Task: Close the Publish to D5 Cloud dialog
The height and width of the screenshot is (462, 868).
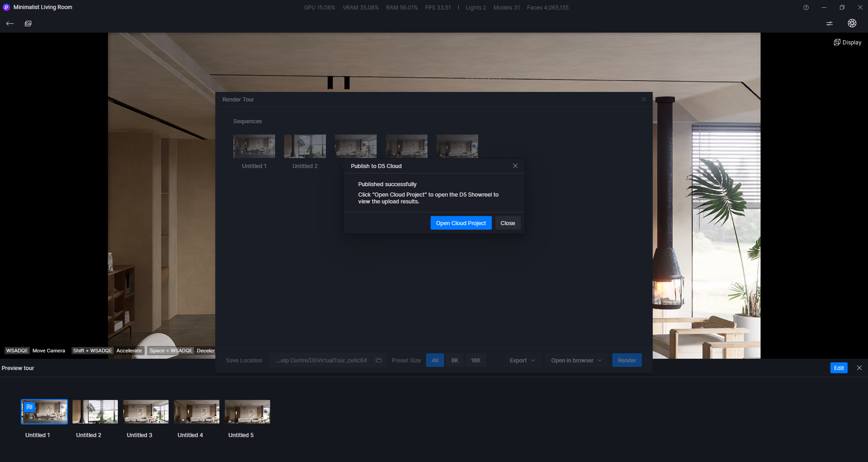Action: [x=515, y=166]
